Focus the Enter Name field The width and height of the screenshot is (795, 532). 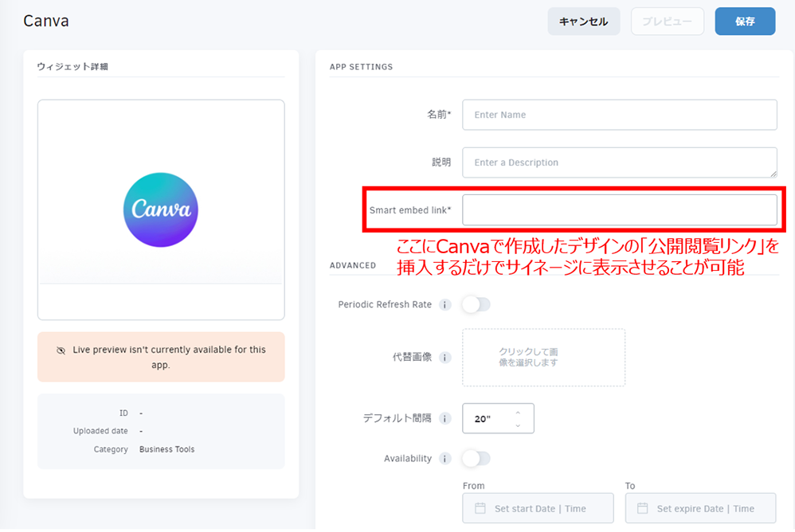click(620, 115)
